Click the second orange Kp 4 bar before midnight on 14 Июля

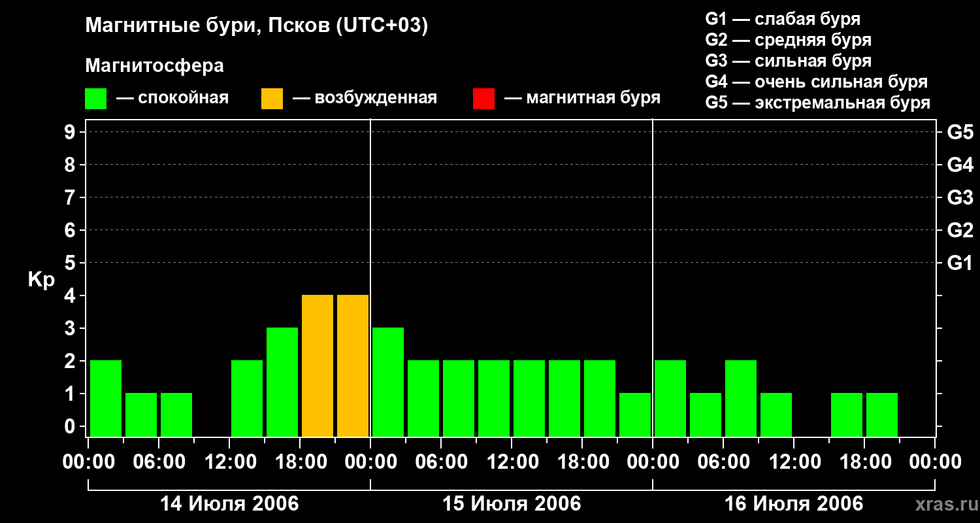point(353,365)
